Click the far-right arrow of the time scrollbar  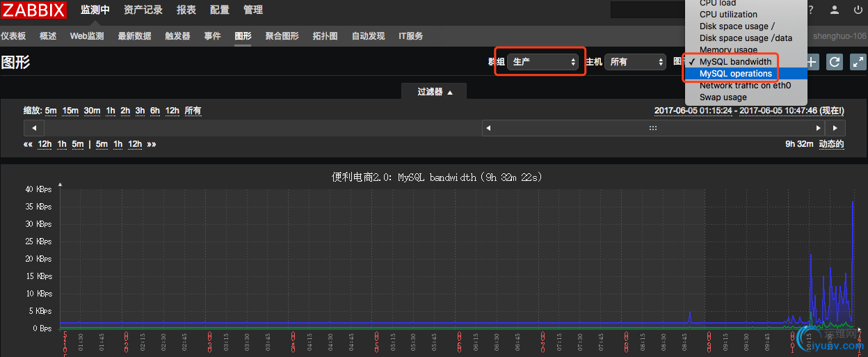pyautogui.click(x=835, y=128)
